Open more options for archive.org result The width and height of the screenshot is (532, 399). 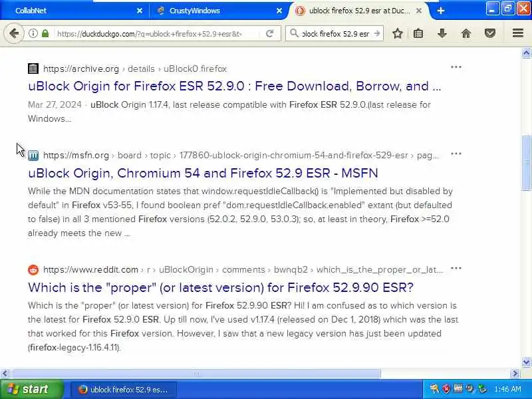tap(456, 67)
